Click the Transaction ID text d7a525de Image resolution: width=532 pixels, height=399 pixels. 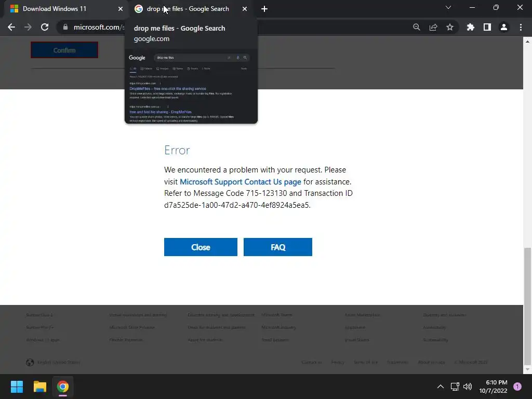pyautogui.click(x=237, y=205)
